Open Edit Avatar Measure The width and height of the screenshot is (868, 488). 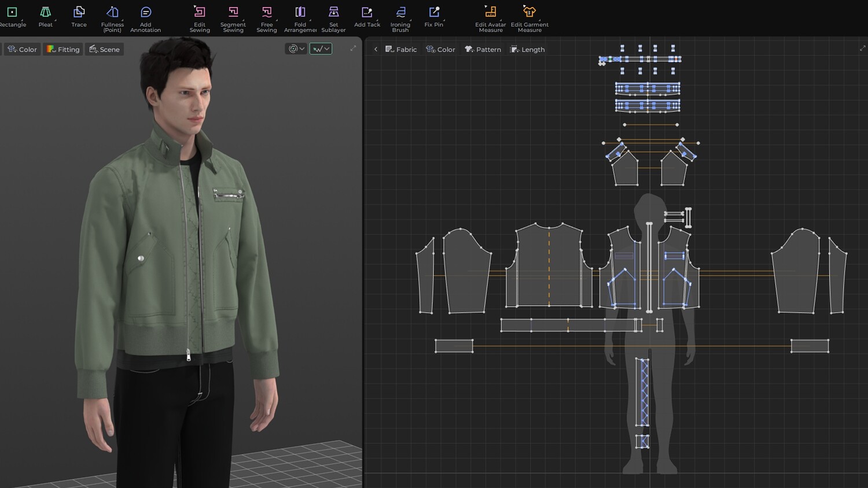click(491, 19)
